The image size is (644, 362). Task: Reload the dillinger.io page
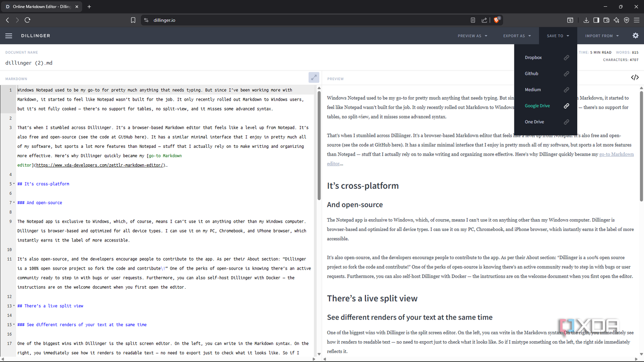coord(27,20)
